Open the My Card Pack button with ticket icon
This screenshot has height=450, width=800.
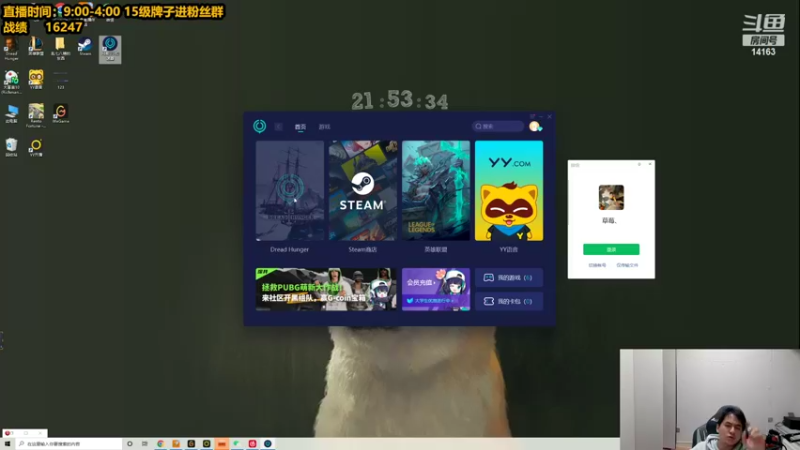pos(509,301)
